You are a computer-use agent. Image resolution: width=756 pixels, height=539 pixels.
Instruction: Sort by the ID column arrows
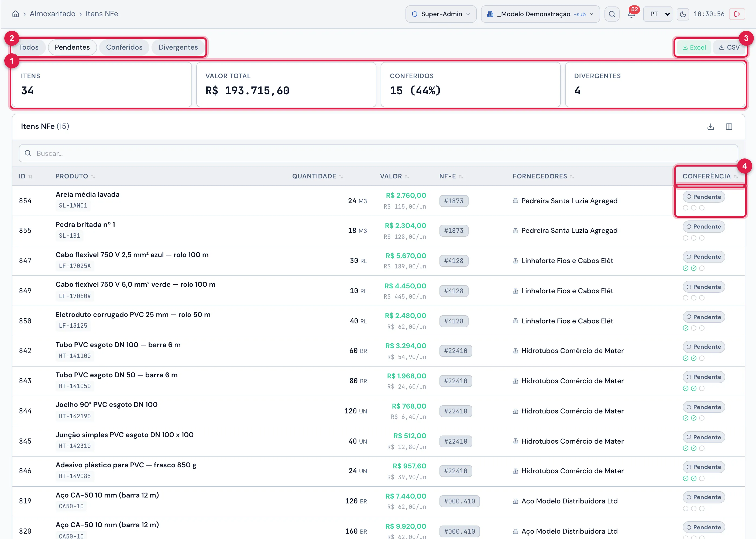pyautogui.click(x=30, y=177)
